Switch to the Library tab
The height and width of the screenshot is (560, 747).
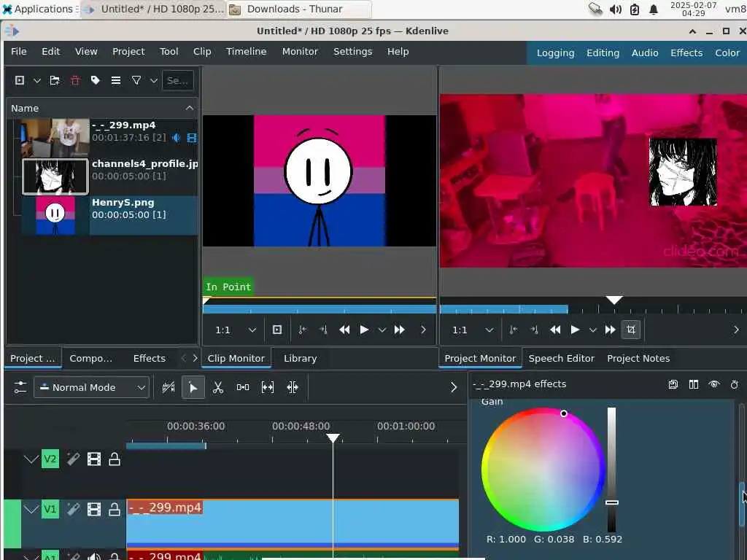point(300,359)
